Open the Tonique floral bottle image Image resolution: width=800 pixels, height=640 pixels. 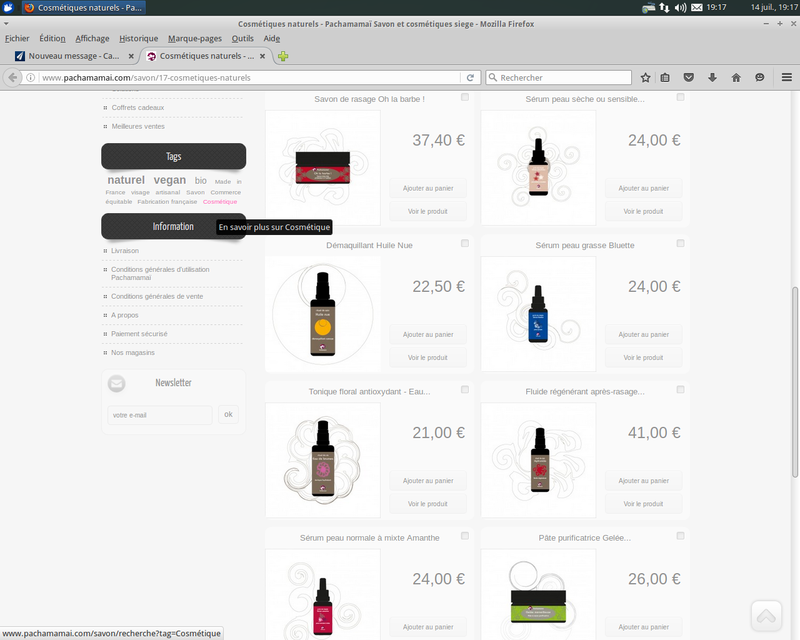click(322, 460)
